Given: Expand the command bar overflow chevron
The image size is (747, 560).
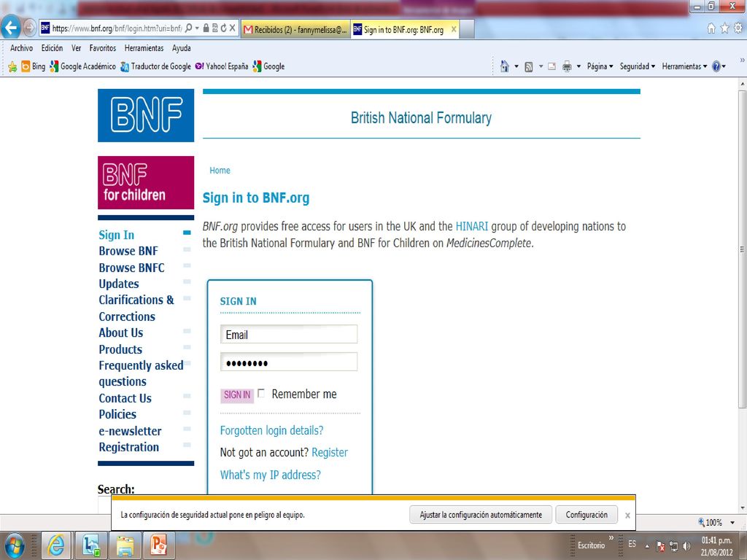Looking at the screenshot, I should (742, 60).
